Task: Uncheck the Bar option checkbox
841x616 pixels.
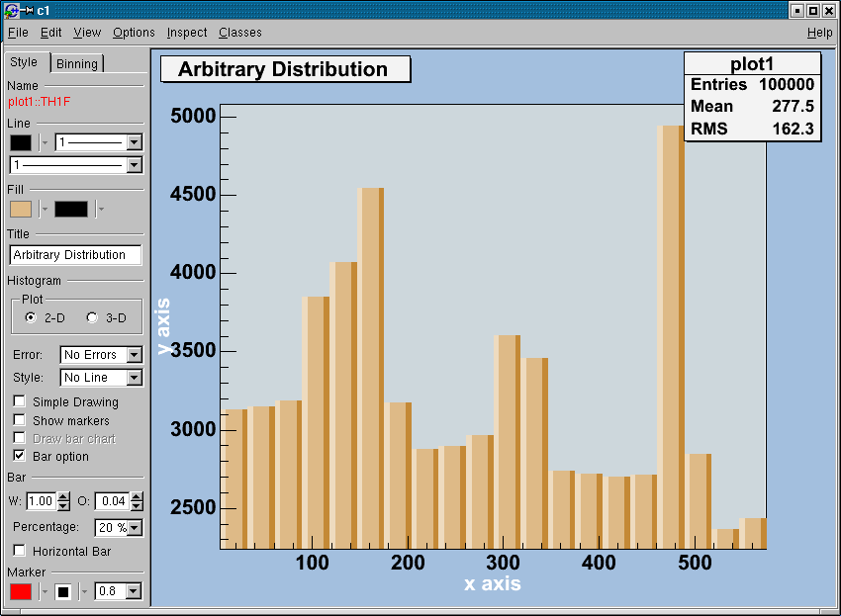Action: [x=20, y=457]
